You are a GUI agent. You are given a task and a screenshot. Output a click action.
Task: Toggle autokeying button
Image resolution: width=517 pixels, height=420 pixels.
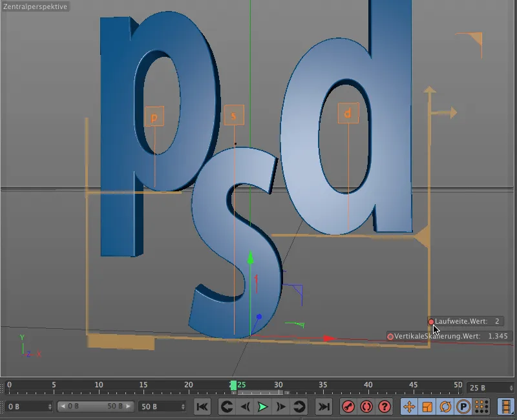tap(366, 406)
